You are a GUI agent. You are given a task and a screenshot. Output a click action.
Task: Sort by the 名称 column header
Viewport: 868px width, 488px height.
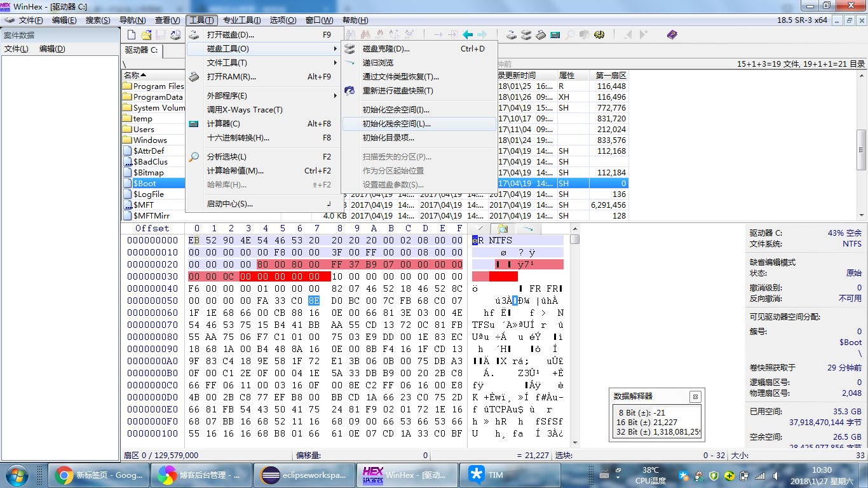(153, 76)
